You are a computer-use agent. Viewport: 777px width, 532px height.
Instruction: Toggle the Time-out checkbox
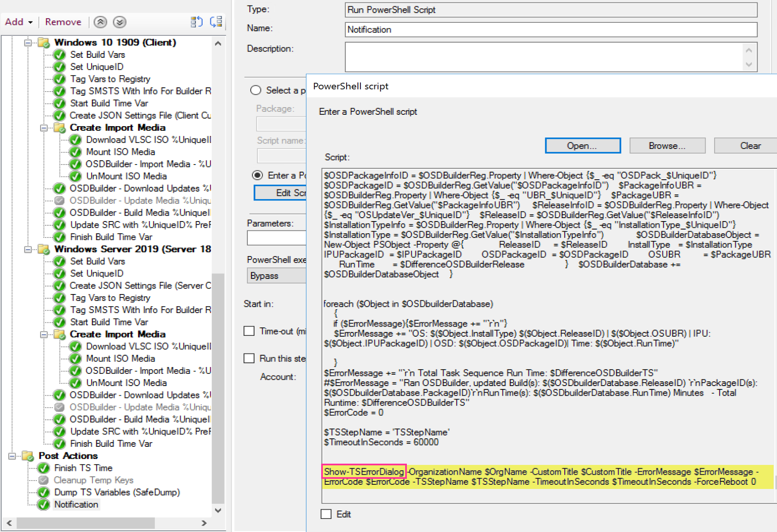pos(249,331)
